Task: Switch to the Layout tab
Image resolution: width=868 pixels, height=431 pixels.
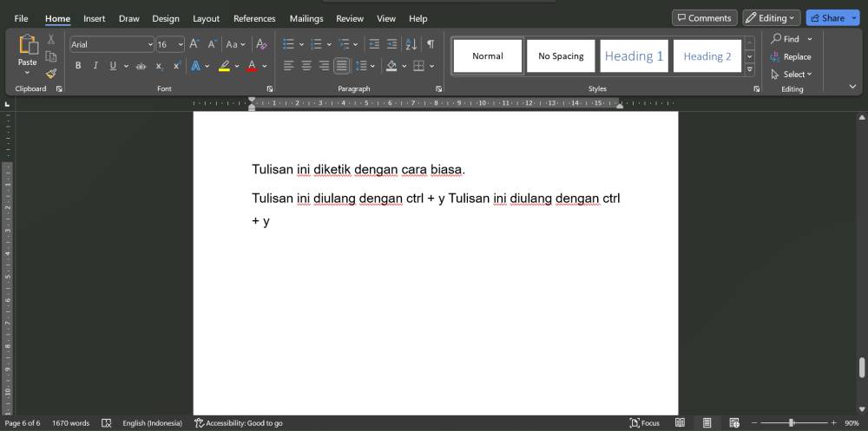Action: click(206, 19)
